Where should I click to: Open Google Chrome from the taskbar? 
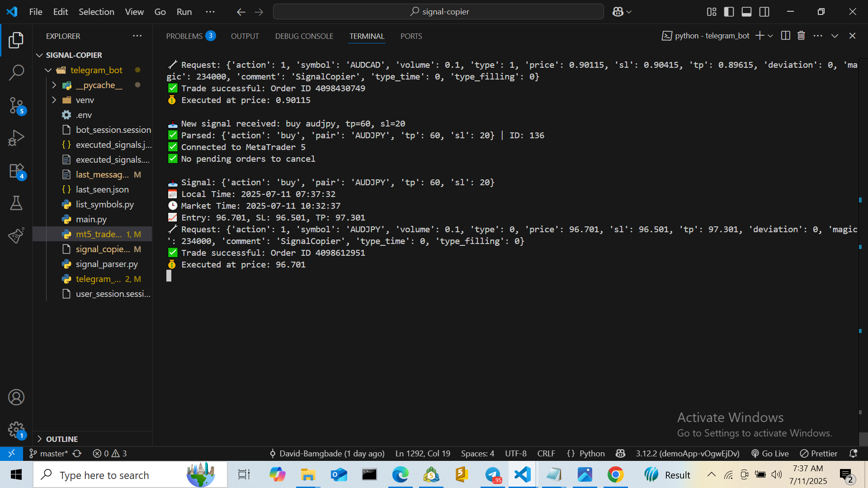pos(615,475)
